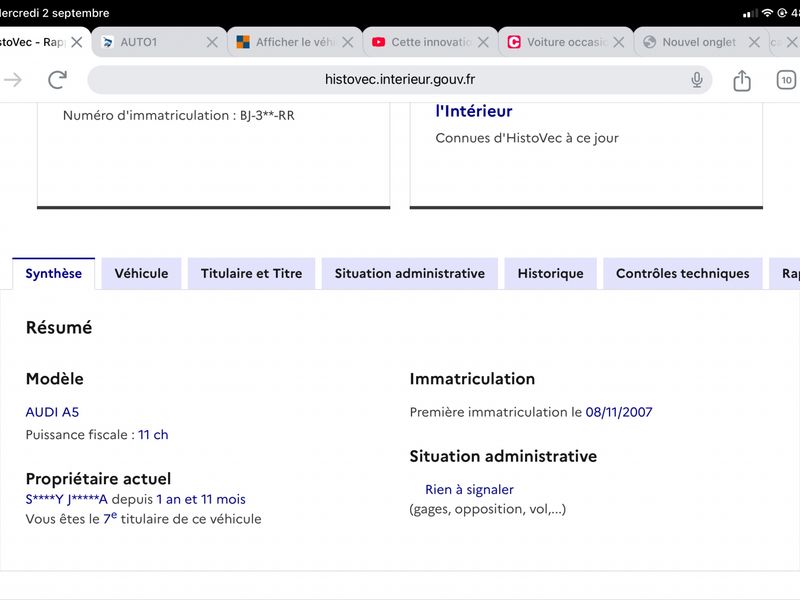Go forward with the arrow icon
Viewport: 800px width, 600px height.
[13, 80]
